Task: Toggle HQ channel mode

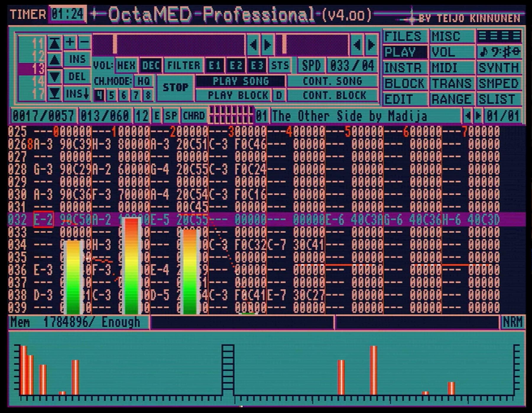Action: click(x=144, y=81)
